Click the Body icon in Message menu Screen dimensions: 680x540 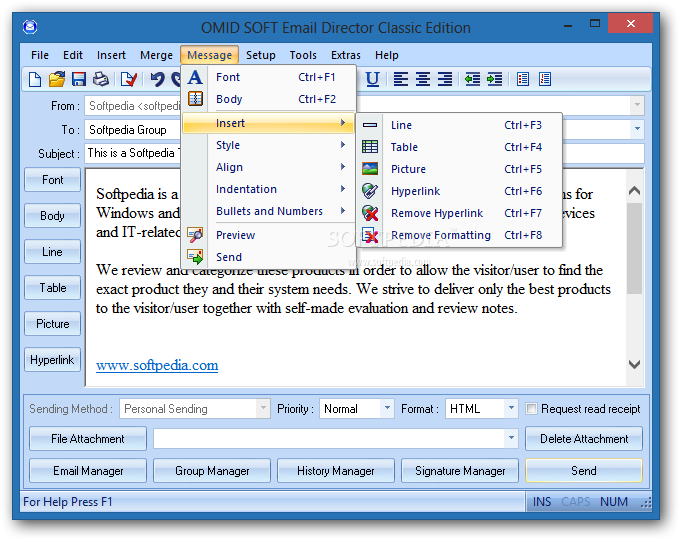(195, 99)
